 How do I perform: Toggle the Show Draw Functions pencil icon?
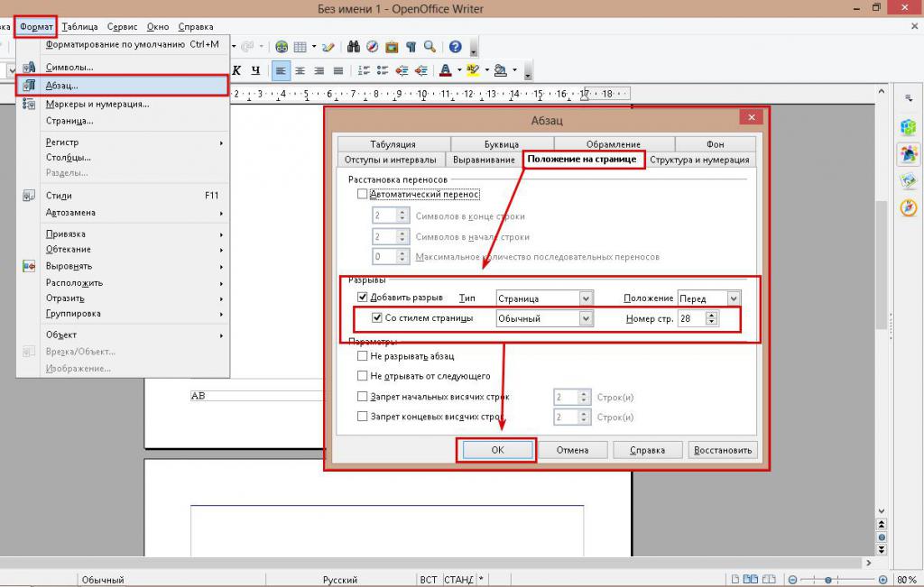click(328, 47)
